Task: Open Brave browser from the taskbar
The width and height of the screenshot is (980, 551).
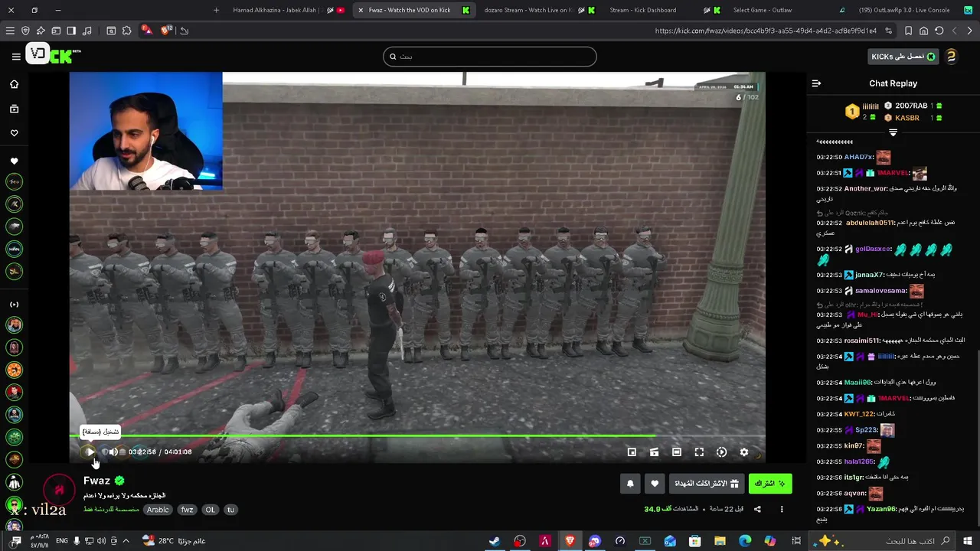Action: (x=570, y=541)
